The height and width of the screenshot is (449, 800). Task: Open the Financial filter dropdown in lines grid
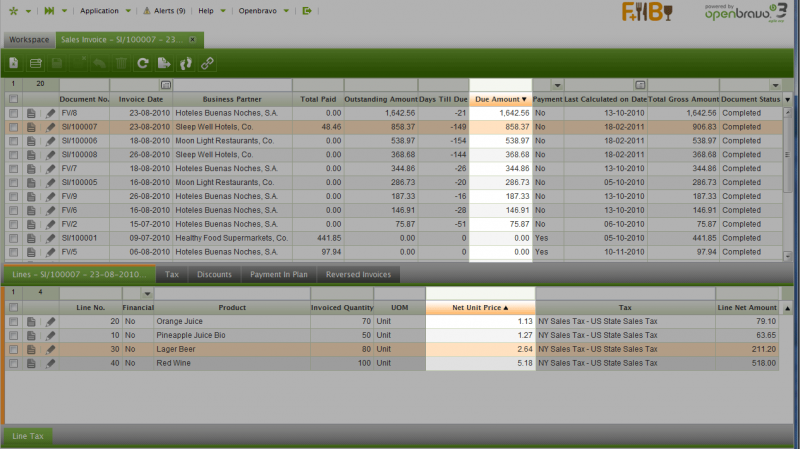click(147, 293)
